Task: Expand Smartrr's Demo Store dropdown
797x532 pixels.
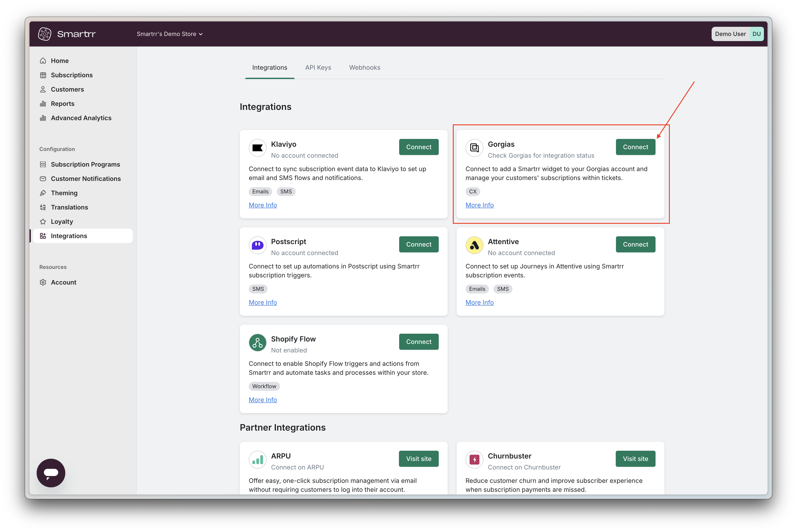Action: tap(169, 34)
